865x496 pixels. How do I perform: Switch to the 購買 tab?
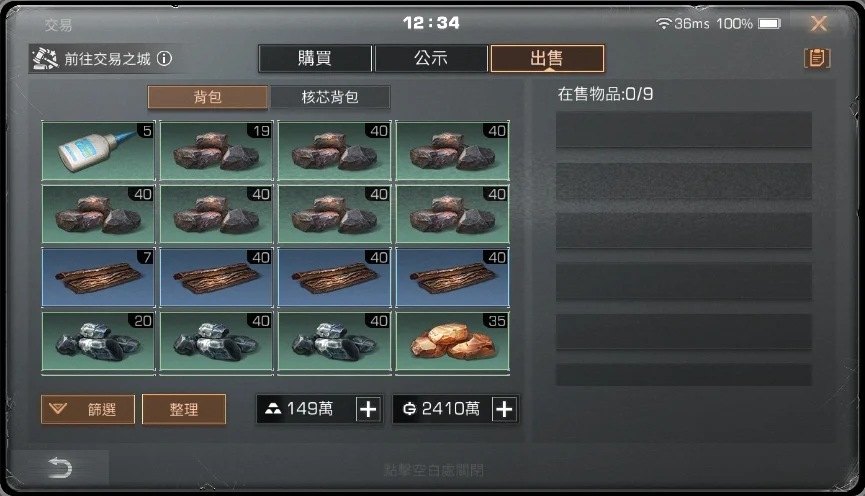(x=315, y=58)
